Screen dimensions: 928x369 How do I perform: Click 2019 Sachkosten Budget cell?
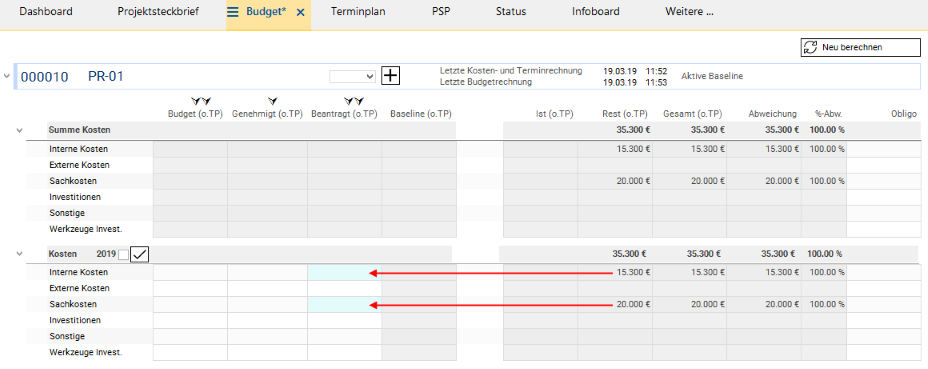[x=191, y=304]
